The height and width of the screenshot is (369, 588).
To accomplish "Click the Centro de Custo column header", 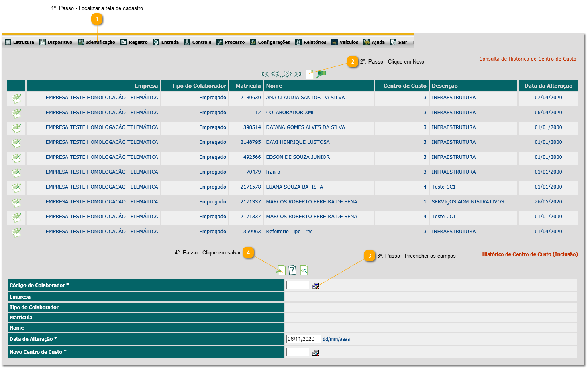I will 402,86.
